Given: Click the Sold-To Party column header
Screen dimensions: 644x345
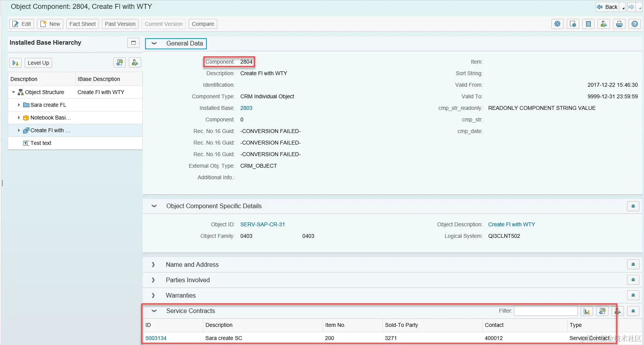Looking at the screenshot, I should (x=433, y=325).
